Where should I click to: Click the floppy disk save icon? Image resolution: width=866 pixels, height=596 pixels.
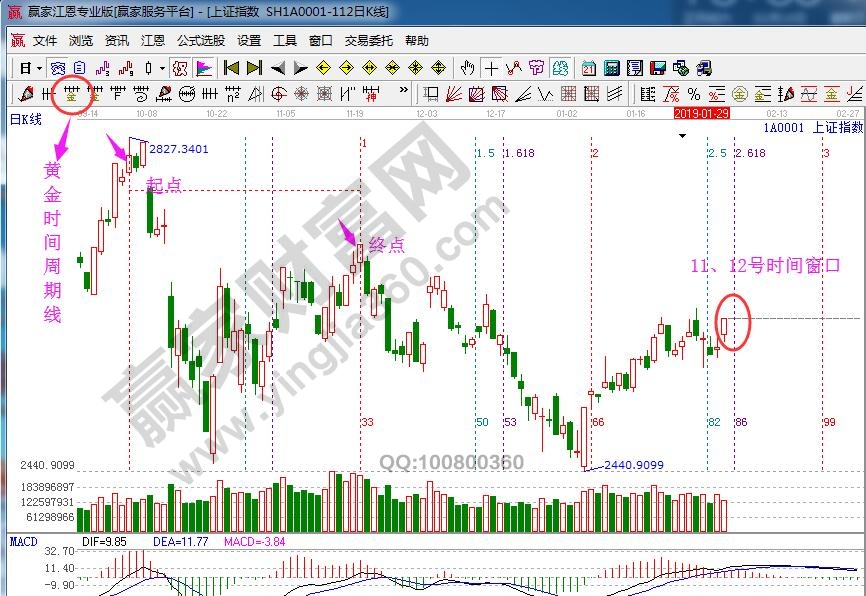658,68
